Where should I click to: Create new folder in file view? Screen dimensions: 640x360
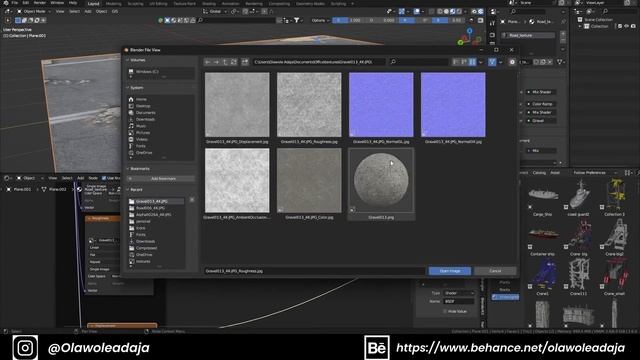click(x=245, y=62)
